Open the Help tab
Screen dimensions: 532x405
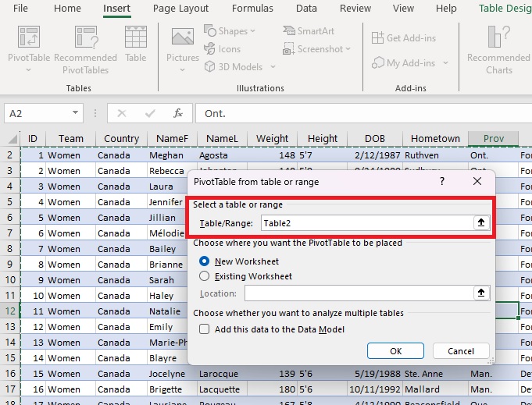[446, 8]
